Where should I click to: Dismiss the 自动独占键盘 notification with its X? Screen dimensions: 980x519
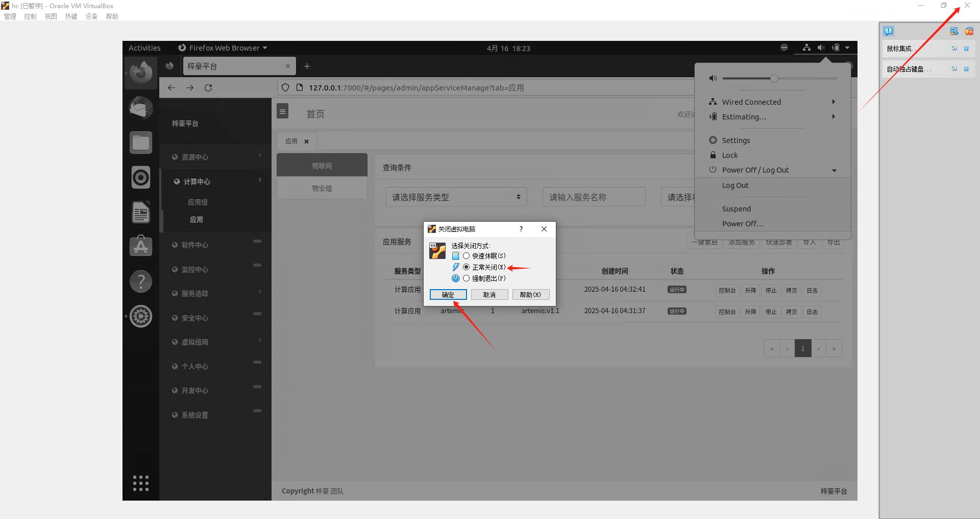966,69
